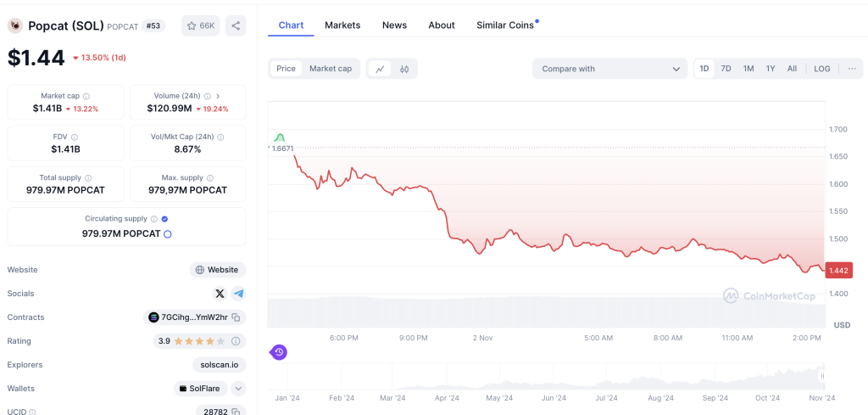Click the 1.442 current price label
Screen dimensions: 868x415
tap(839, 272)
